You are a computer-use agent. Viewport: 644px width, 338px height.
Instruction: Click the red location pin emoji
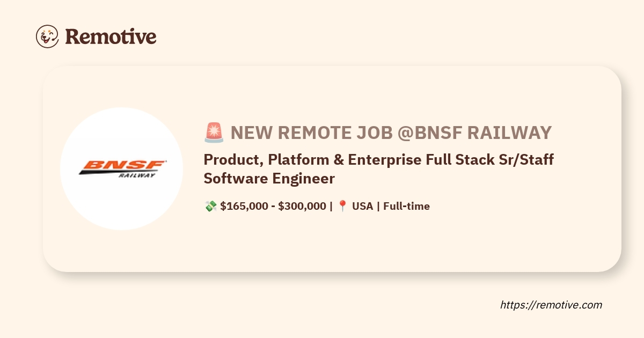342,206
